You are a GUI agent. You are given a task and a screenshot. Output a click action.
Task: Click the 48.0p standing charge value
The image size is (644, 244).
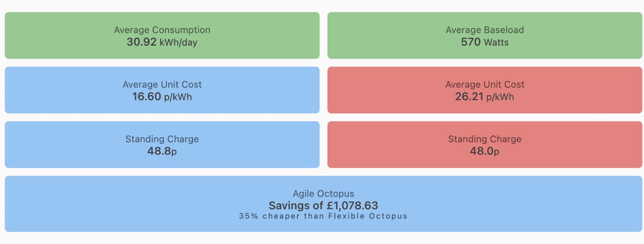(485, 151)
